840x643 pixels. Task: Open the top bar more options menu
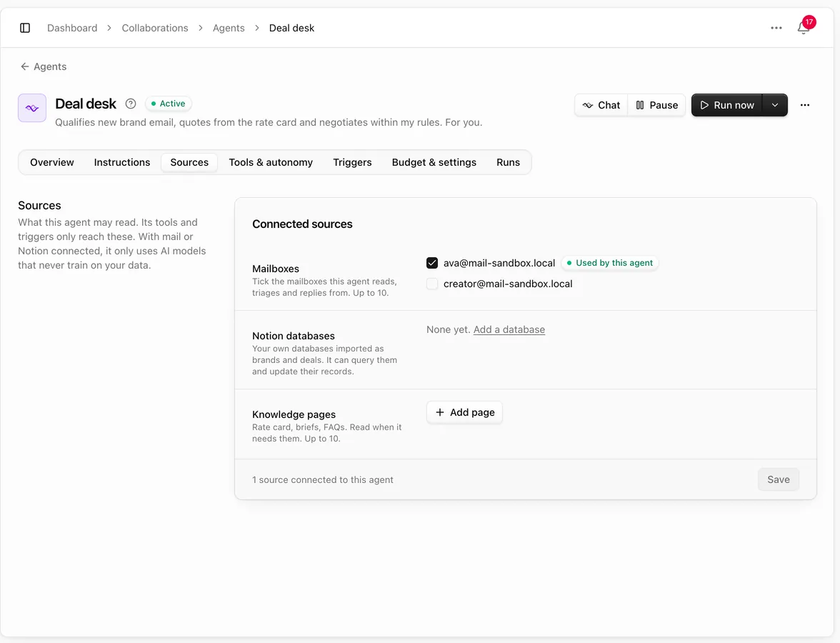(776, 28)
